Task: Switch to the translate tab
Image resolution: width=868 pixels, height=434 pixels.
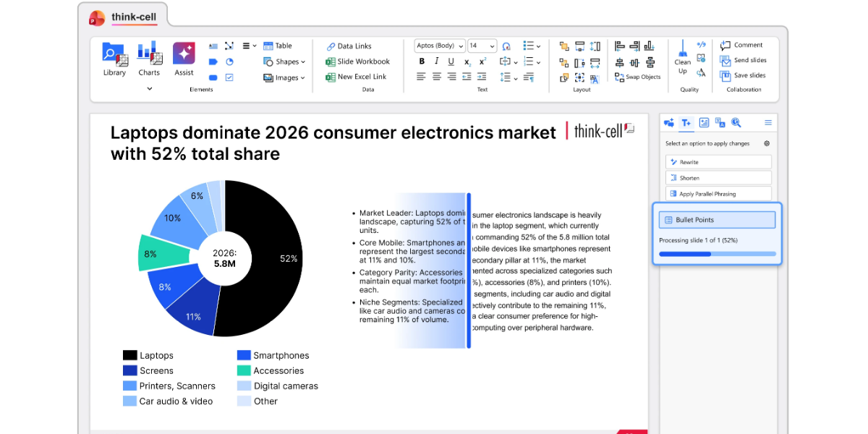Action: coord(720,122)
